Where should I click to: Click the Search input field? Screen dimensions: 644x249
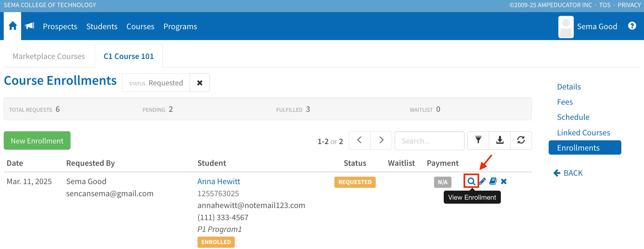[429, 141]
